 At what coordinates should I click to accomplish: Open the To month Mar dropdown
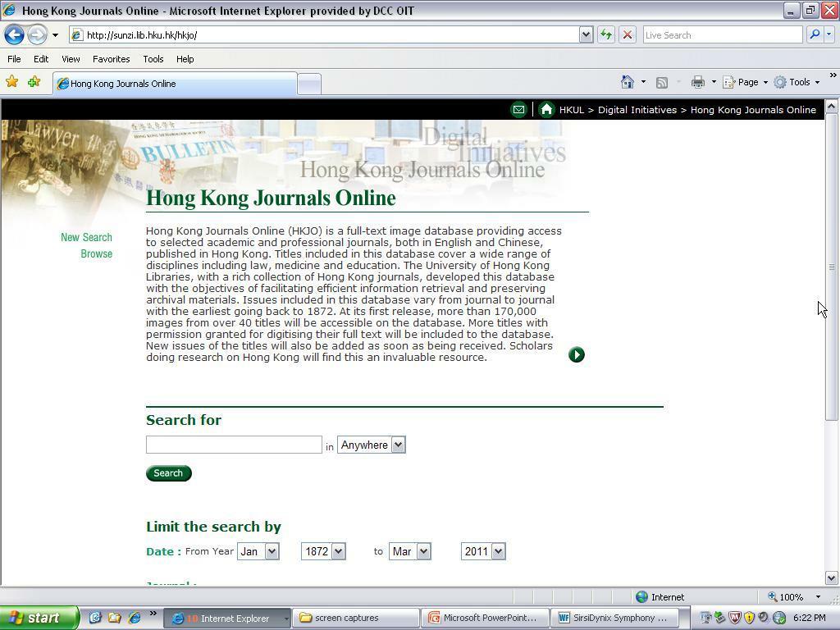pyautogui.click(x=410, y=551)
